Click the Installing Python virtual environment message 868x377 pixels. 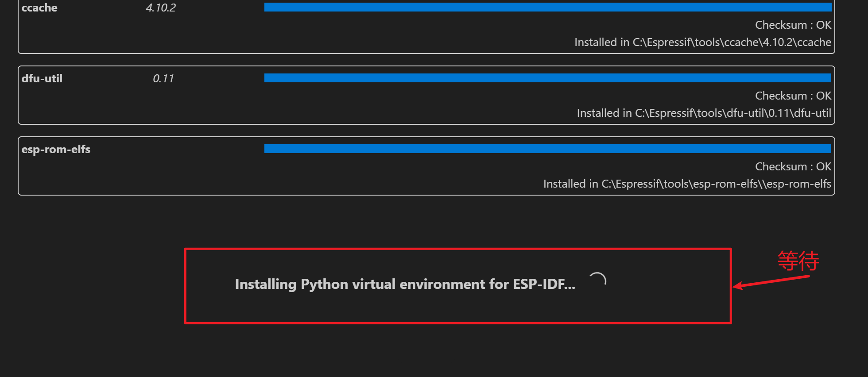(x=404, y=284)
